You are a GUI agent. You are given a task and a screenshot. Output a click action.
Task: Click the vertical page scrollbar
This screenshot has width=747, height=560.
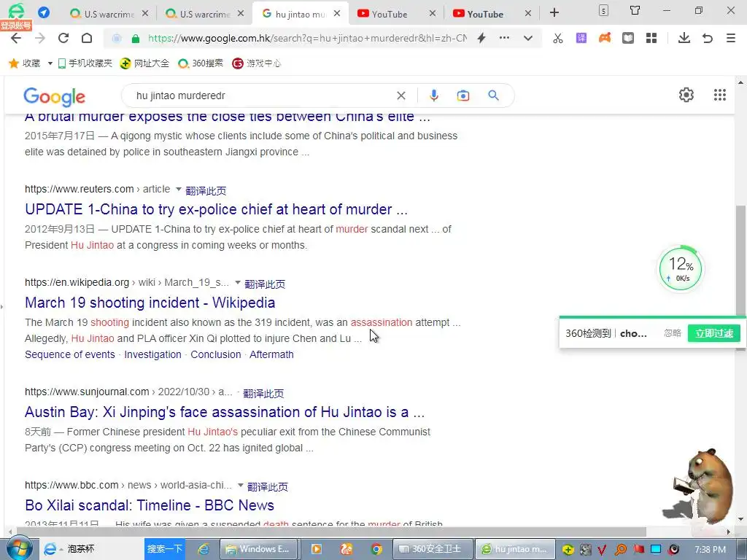click(x=740, y=276)
